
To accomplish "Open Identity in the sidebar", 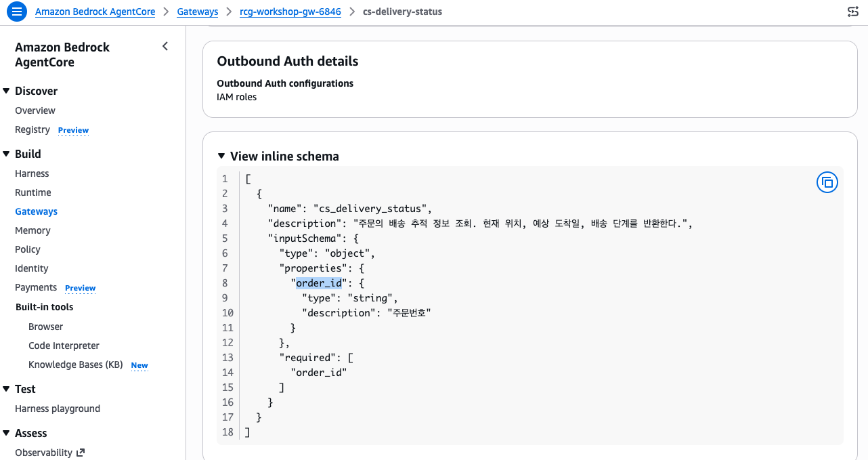I will tap(32, 268).
